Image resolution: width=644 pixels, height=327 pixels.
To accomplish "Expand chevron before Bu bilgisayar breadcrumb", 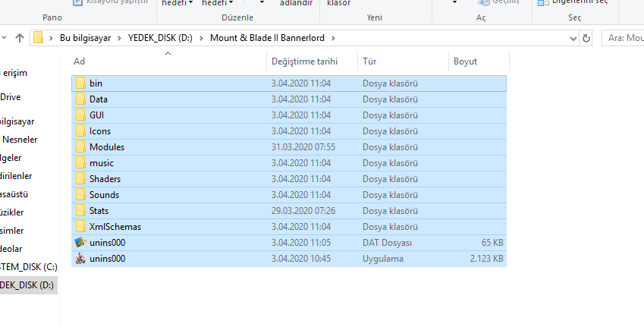I will (52, 38).
